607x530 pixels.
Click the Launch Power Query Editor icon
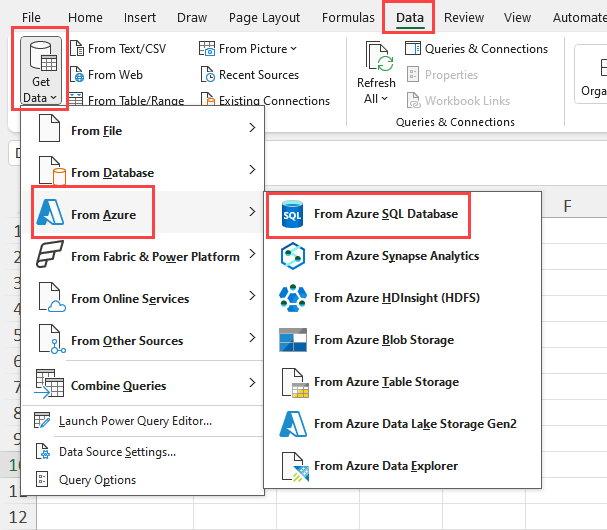(42, 420)
